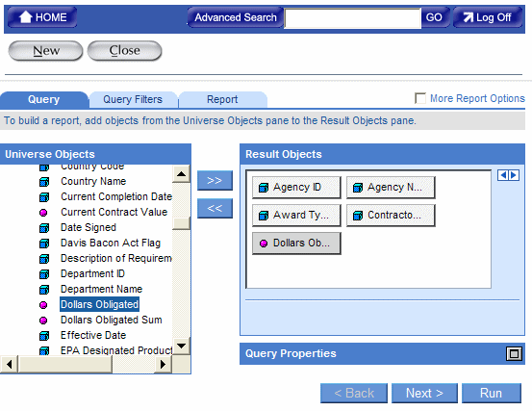Click the Log Off arrow icon
The height and width of the screenshot is (411, 532).
click(x=469, y=17)
